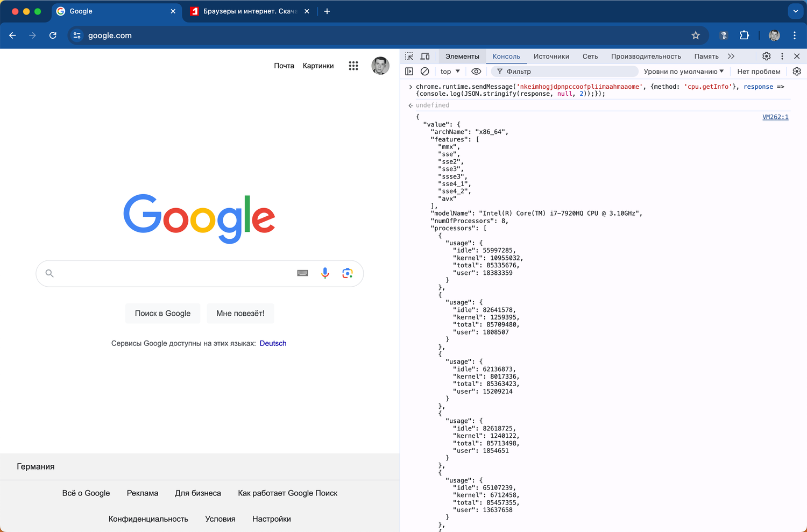Click the google.com address bar
The width and height of the screenshot is (807, 532).
point(387,36)
